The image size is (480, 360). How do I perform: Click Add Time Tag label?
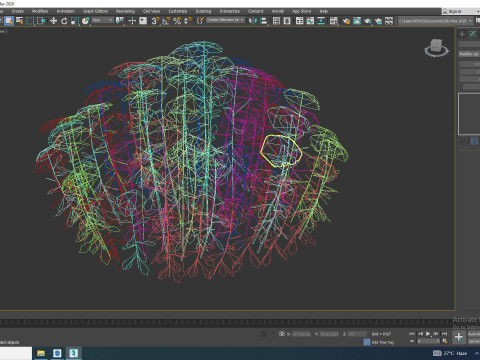[383, 342]
